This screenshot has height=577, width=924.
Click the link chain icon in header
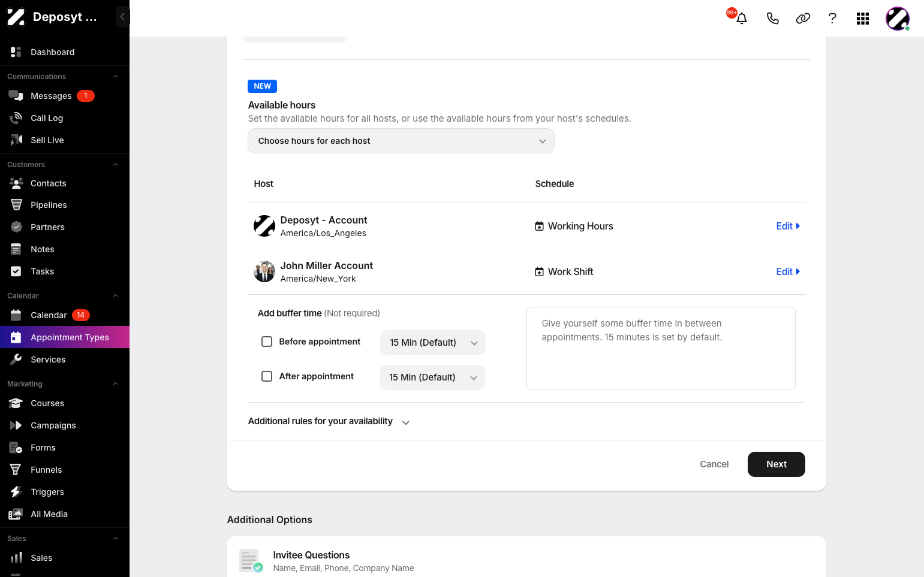tap(803, 19)
